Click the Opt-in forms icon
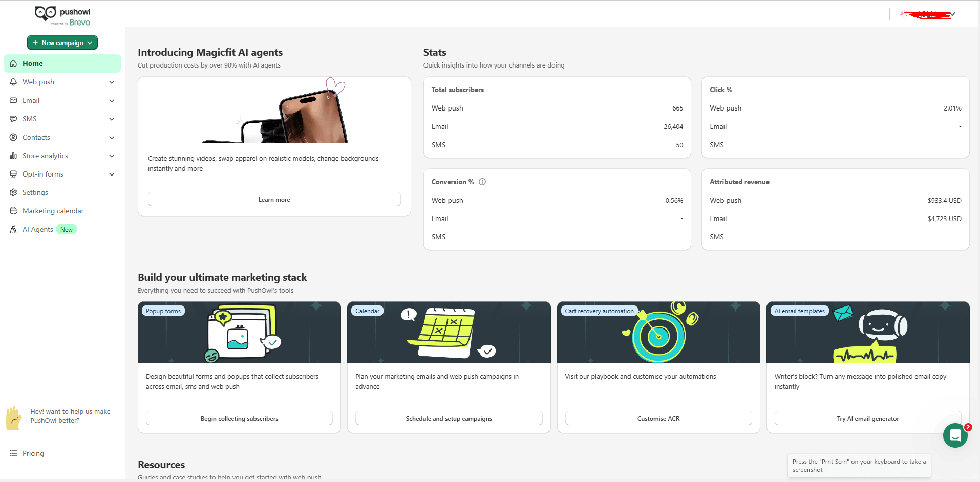 (13, 174)
